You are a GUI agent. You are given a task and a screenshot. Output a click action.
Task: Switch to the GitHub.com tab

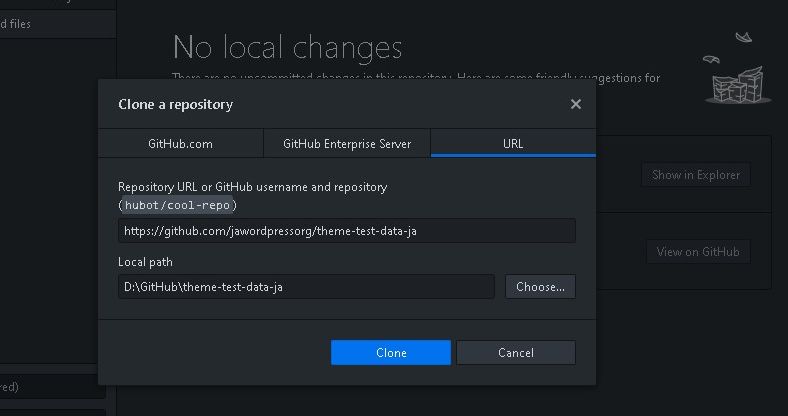180,143
